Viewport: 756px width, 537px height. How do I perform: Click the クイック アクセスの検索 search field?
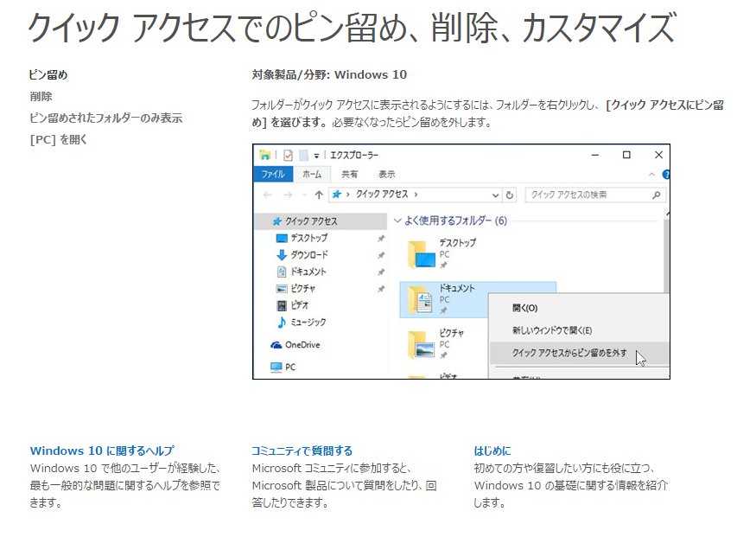coord(595,195)
